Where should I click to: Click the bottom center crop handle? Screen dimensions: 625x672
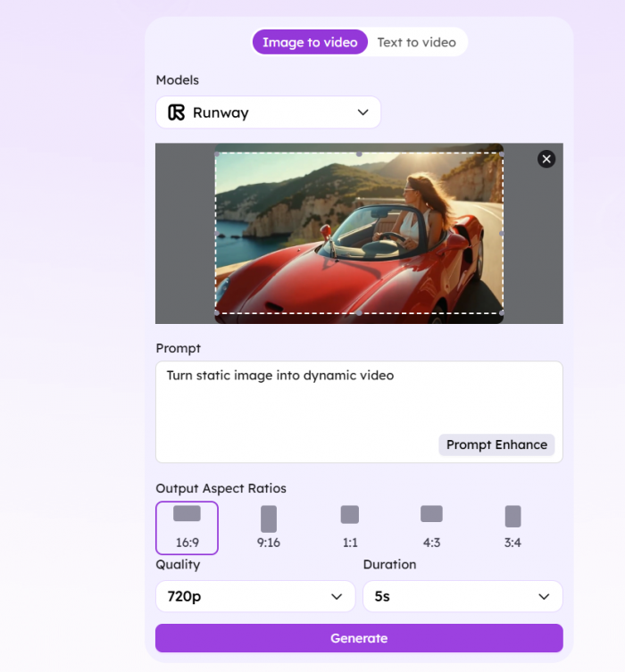click(x=359, y=313)
